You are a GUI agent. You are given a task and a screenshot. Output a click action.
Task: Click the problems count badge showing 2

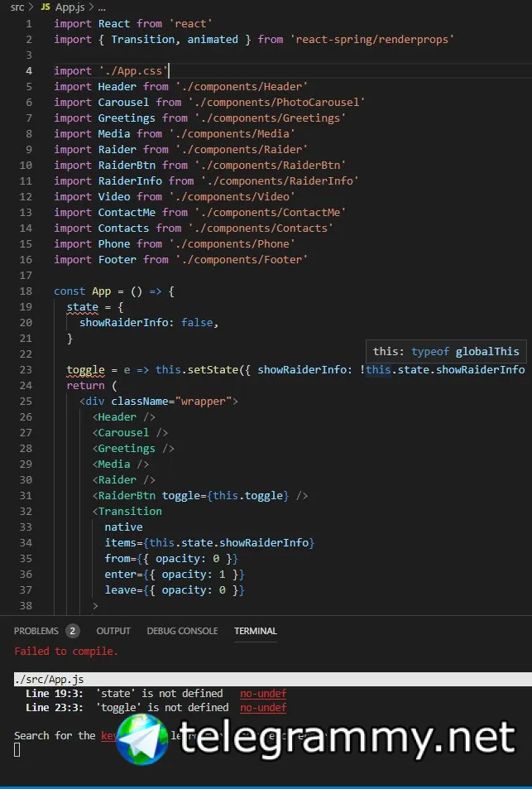[73, 631]
